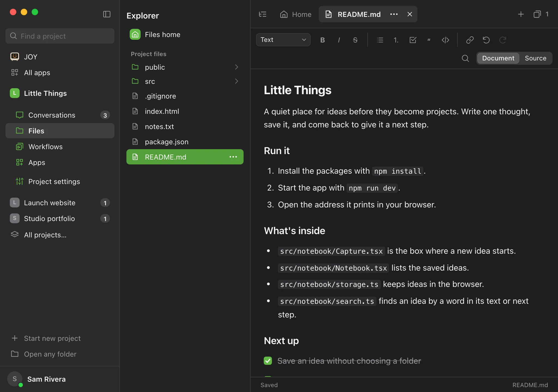
Task: Apply strikethrough formatting
Action: tap(355, 40)
